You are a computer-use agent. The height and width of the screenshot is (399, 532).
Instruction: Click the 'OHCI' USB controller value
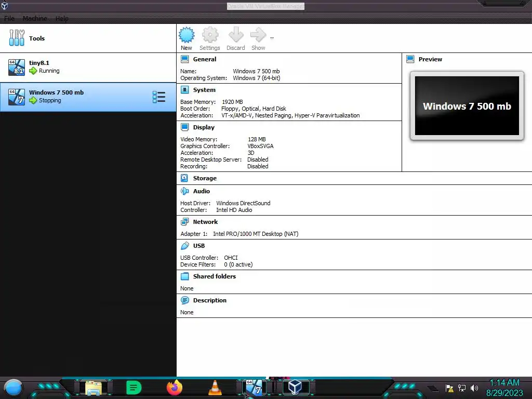[x=231, y=258]
